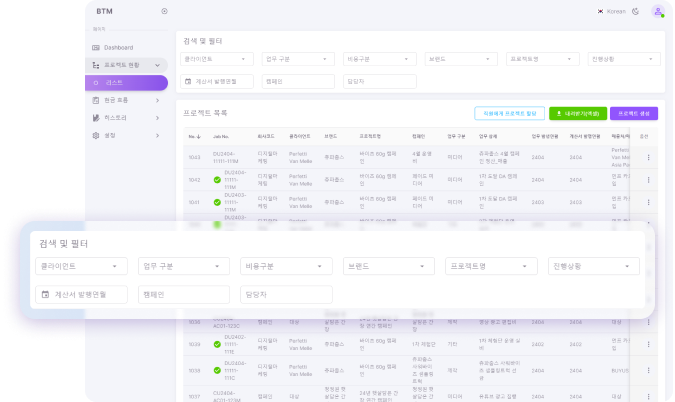The width and height of the screenshot is (675, 402).
Task: Click the purple 프로젝트 생성 button
Action: pyautogui.click(x=633, y=114)
